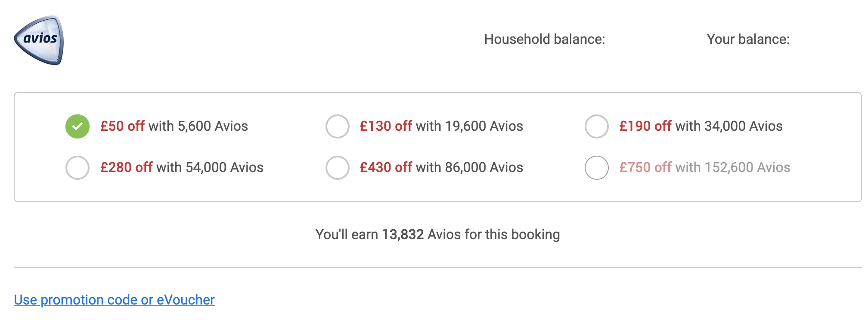
Task: Select the £750 off with 152,600 Avios option
Action: click(597, 168)
